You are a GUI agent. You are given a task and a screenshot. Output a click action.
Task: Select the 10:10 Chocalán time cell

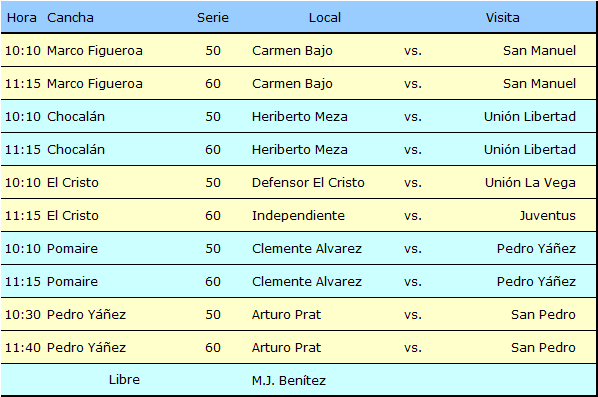pos(23,116)
